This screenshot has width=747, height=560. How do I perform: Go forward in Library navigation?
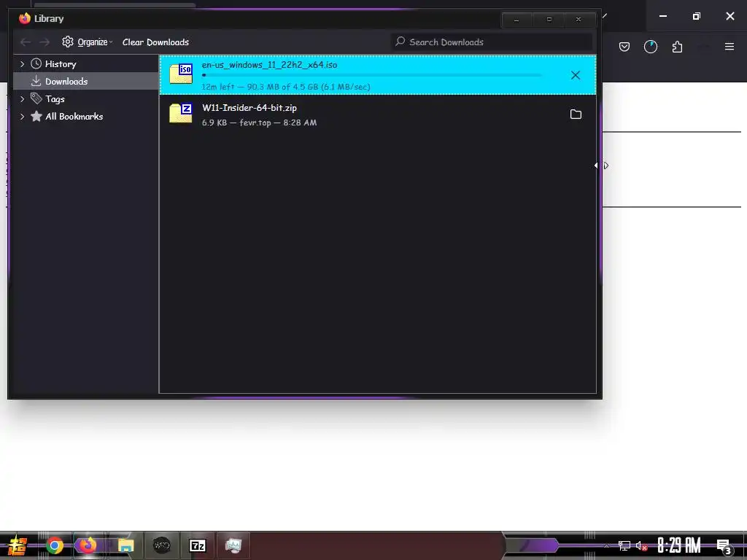point(44,42)
